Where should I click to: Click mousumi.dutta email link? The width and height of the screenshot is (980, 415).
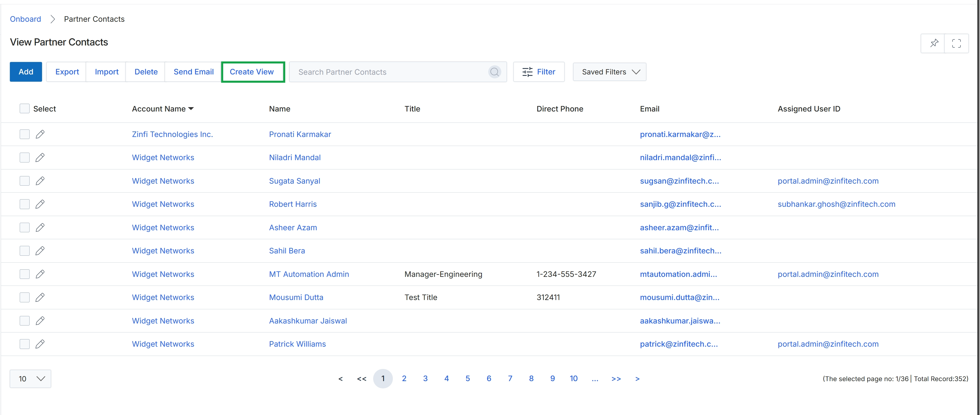coord(680,297)
